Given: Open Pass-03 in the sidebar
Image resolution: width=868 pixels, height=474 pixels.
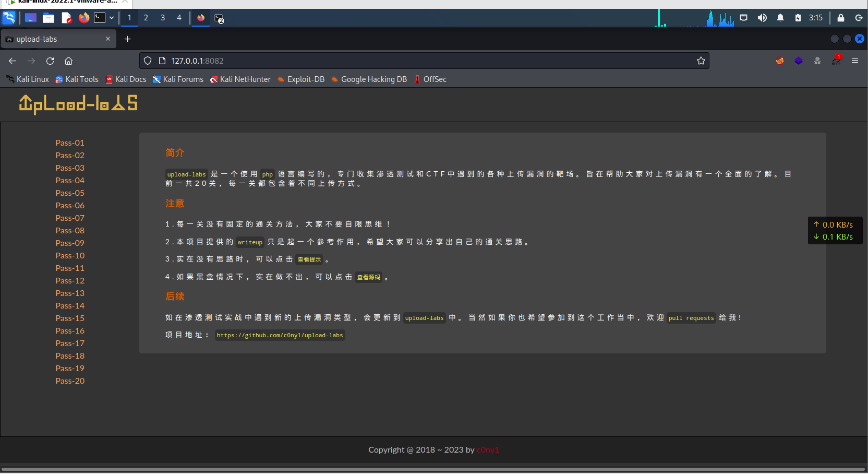Looking at the screenshot, I should [70, 168].
